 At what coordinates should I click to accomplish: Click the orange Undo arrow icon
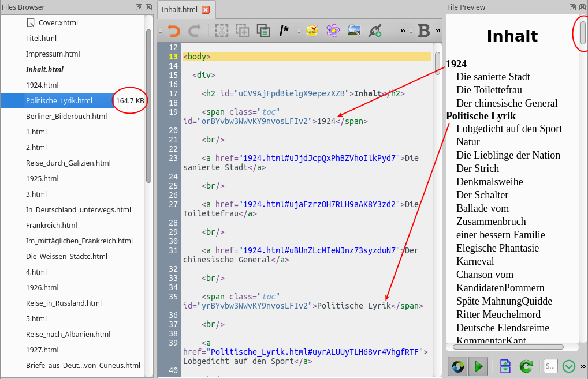tap(173, 31)
